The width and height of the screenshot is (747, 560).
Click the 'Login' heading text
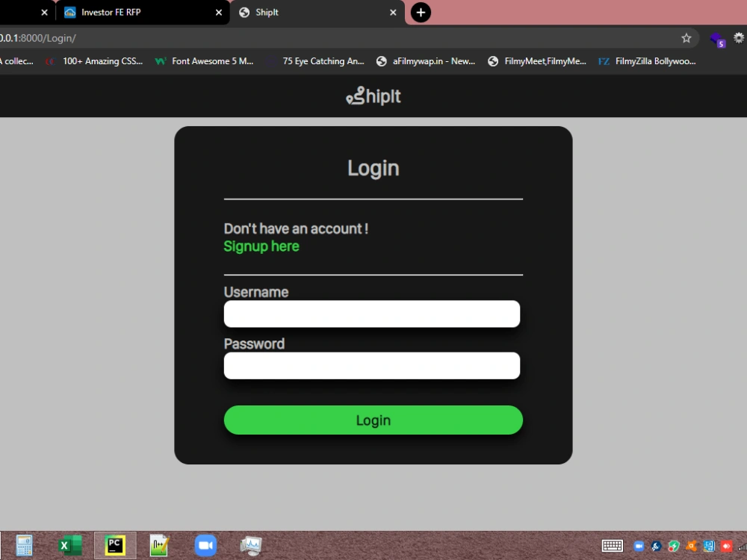[373, 168]
